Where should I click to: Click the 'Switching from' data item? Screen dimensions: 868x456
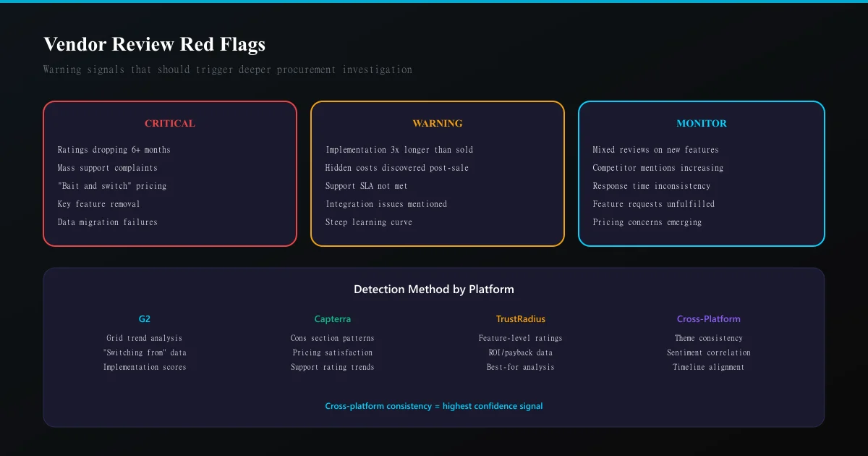click(x=145, y=352)
